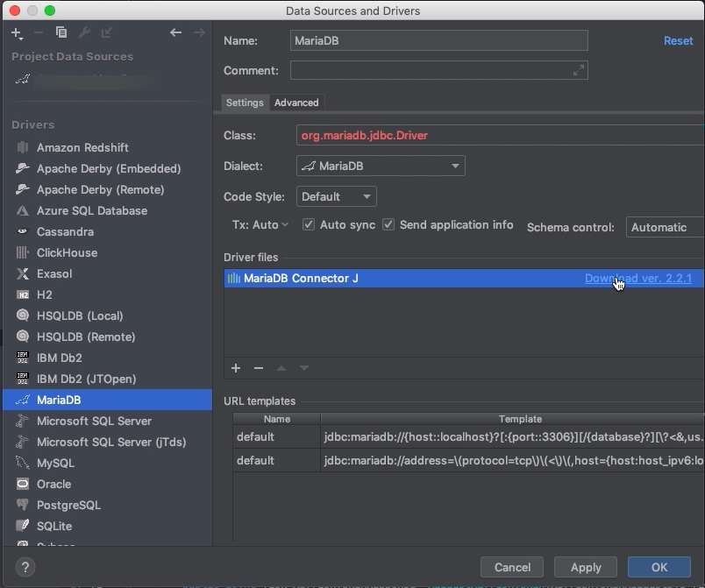This screenshot has height=588, width=705.
Task: Click the PostgreSQL elephant icon
Action: click(x=23, y=505)
